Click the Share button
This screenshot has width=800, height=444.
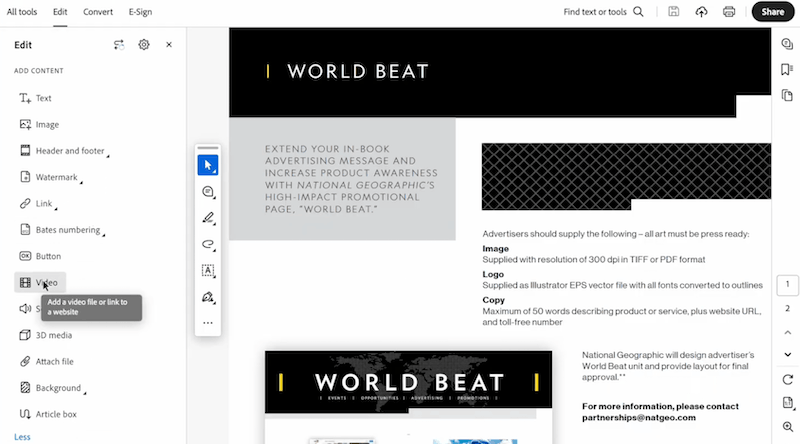pos(772,12)
